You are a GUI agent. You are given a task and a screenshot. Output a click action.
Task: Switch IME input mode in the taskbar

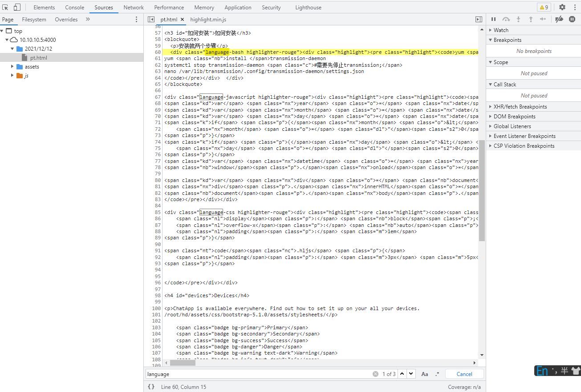tap(542, 370)
